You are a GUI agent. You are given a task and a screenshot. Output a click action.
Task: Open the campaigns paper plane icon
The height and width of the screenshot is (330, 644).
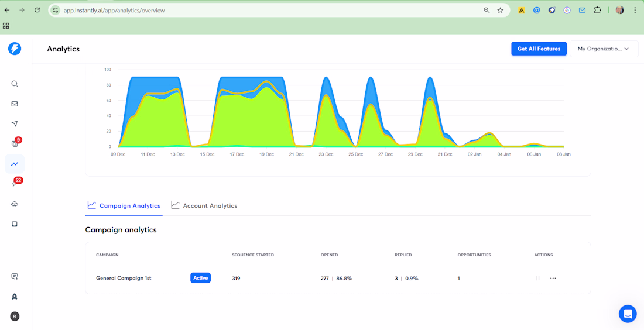(x=15, y=123)
